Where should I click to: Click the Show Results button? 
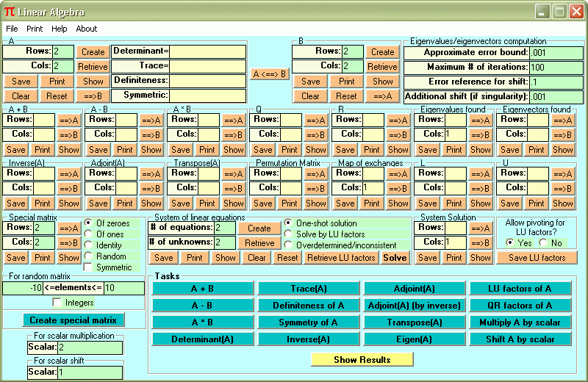(x=362, y=360)
